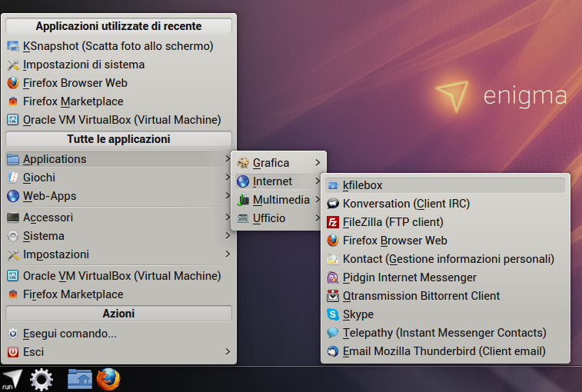Open Email Mozilla Thunderbird client
Image resolution: width=582 pixels, height=392 pixels.
(x=445, y=351)
